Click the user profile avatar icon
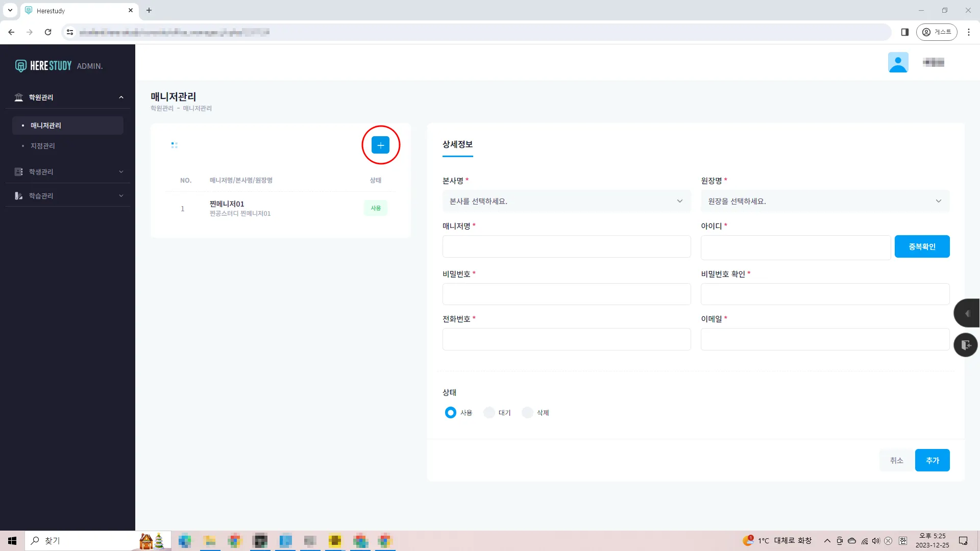This screenshot has height=551, width=980. click(x=898, y=62)
